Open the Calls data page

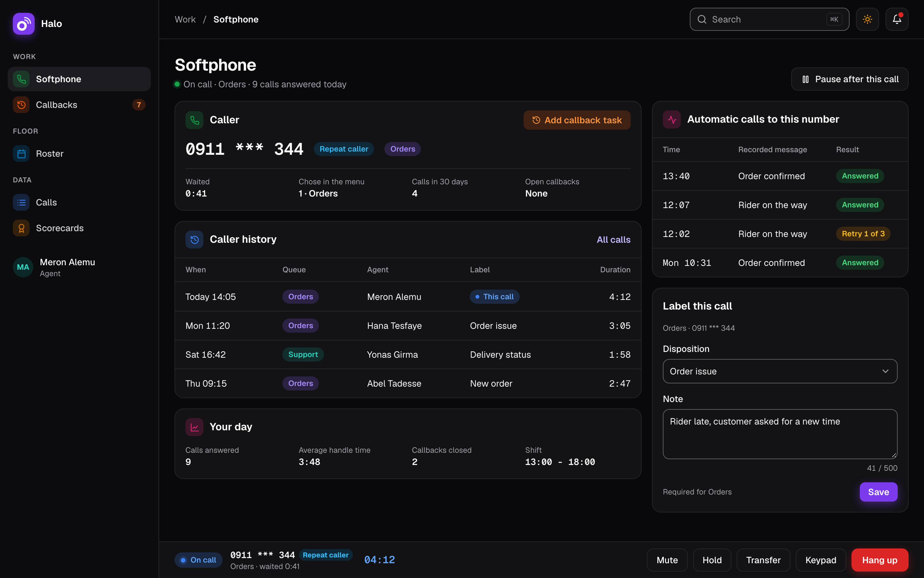pos(79,202)
